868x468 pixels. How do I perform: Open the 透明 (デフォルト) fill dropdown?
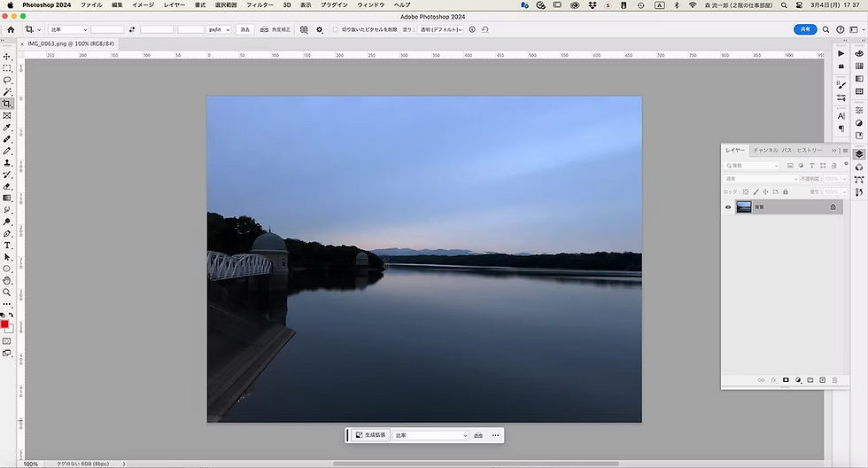441,30
